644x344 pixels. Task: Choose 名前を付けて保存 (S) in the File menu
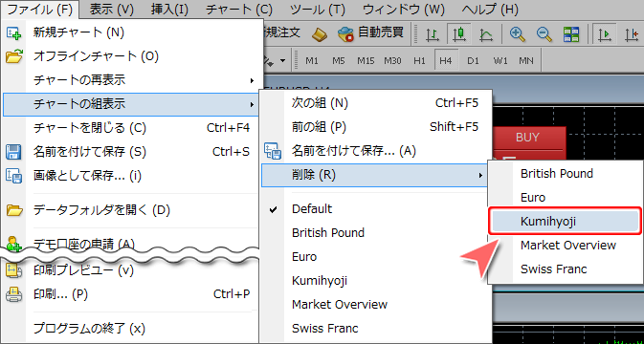[x=130, y=152]
